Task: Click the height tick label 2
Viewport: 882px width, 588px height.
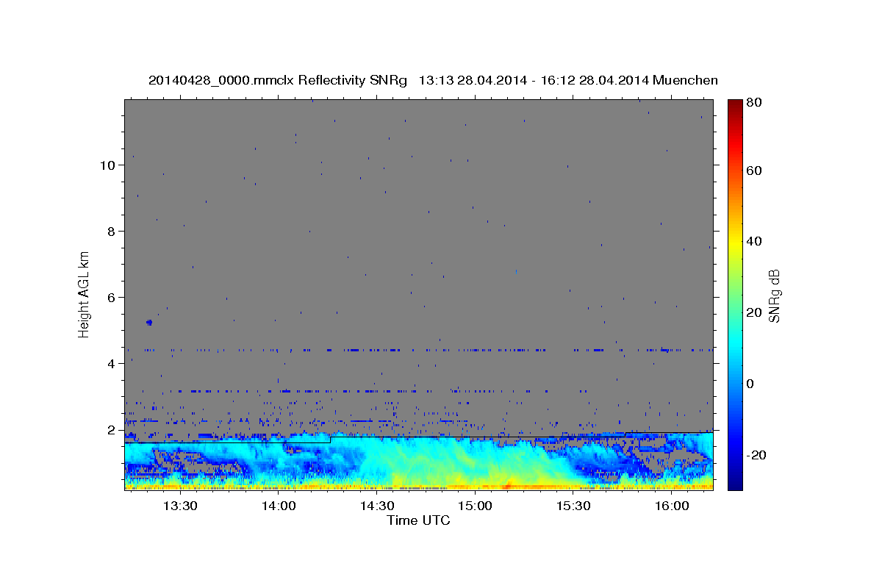Action: (111, 430)
